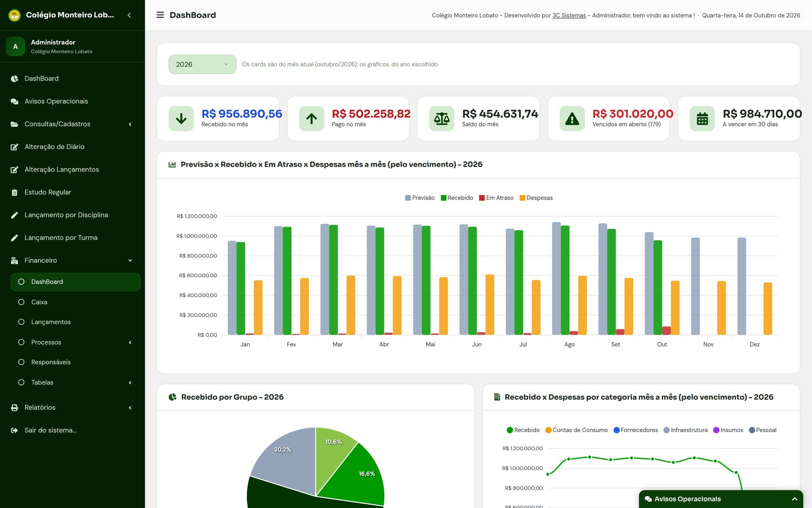The height and width of the screenshot is (508, 812).
Task: Open Avisos Operacionais in the sidebar
Action: click(x=72, y=101)
